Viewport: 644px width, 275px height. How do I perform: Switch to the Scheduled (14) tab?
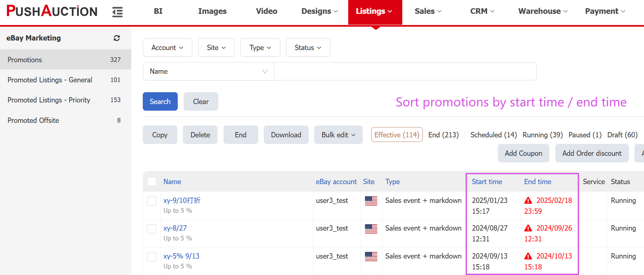(493, 135)
